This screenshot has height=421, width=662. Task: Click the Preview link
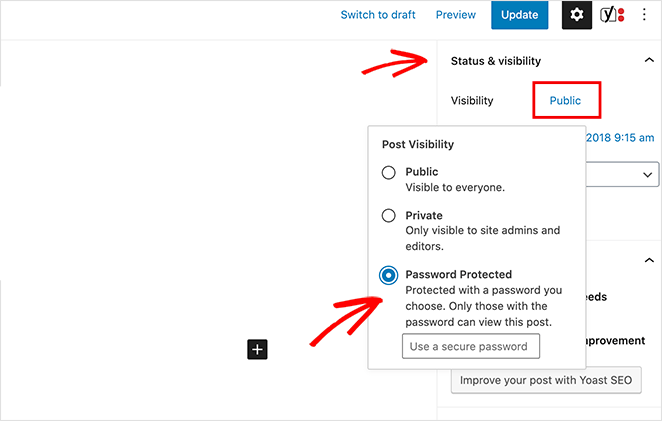tap(456, 15)
